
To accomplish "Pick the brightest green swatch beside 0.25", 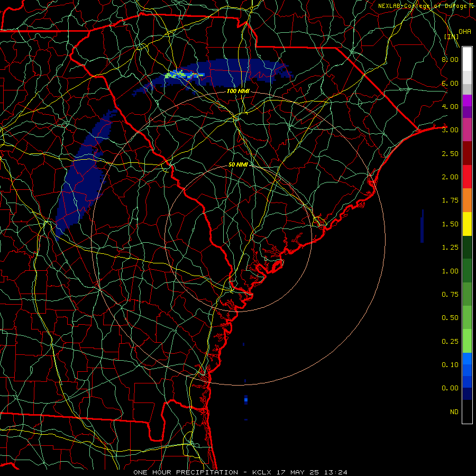I will 467,341.
